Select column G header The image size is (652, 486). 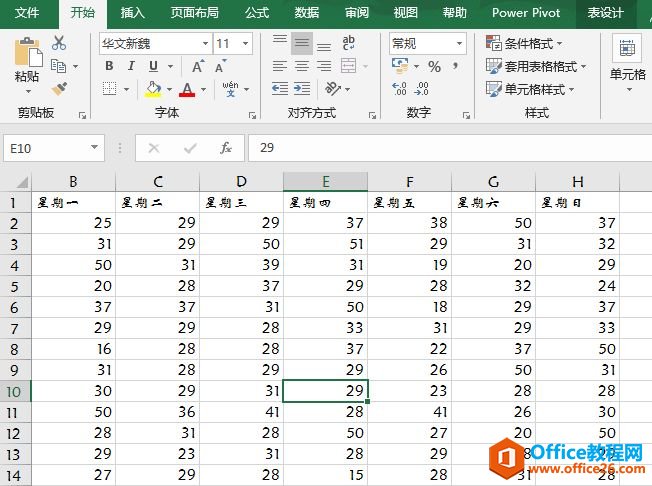coord(493,182)
